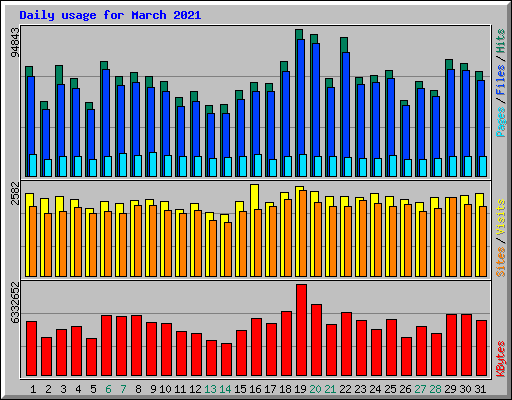The height and width of the screenshot is (400, 512).
Task: Click day 31 on the date axis
Action: [x=480, y=389]
